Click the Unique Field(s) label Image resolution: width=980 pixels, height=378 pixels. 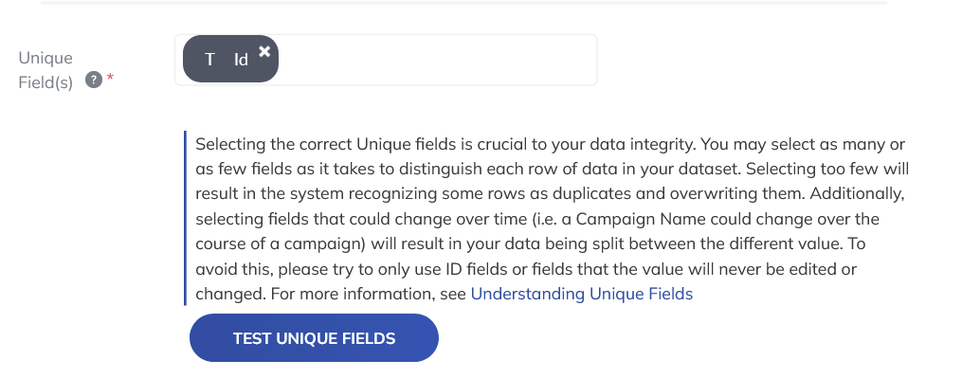(45, 70)
